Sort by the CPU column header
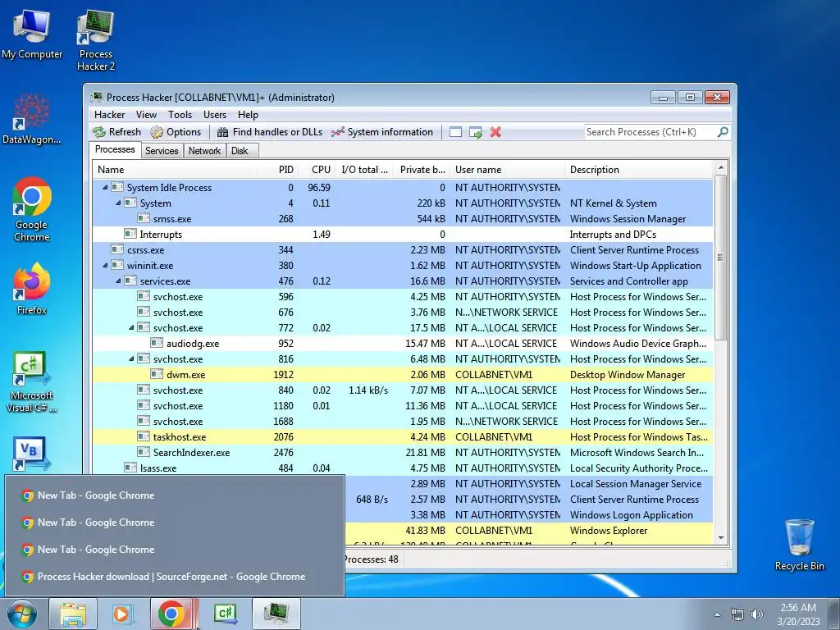The width and height of the screenshot is (840, 630). [317, 170]
